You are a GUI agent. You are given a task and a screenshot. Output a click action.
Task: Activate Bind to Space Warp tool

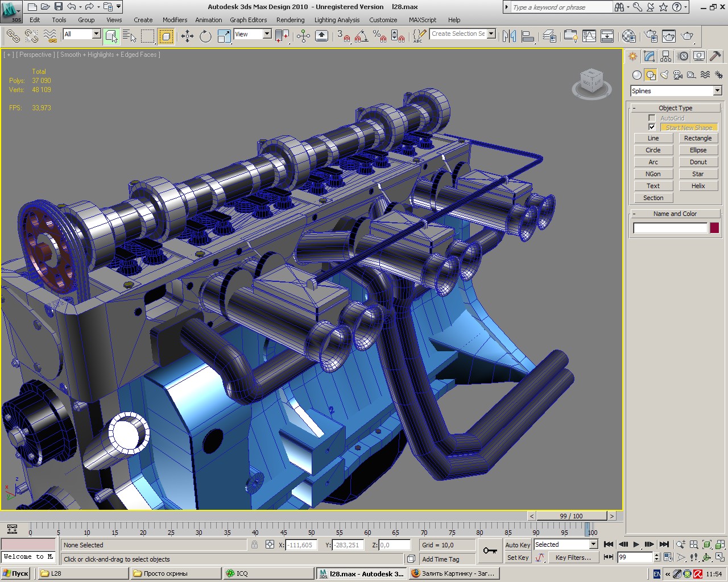pos(51,36)
